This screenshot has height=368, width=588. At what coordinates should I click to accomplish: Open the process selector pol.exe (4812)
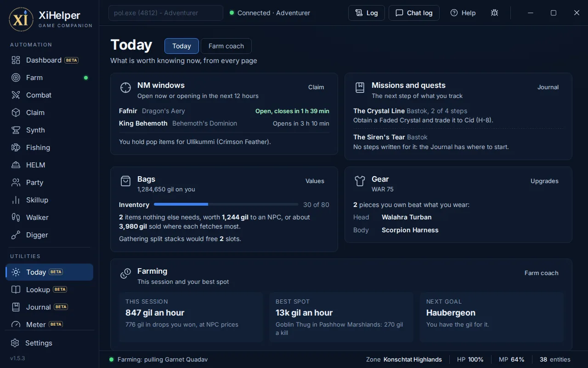166,13
